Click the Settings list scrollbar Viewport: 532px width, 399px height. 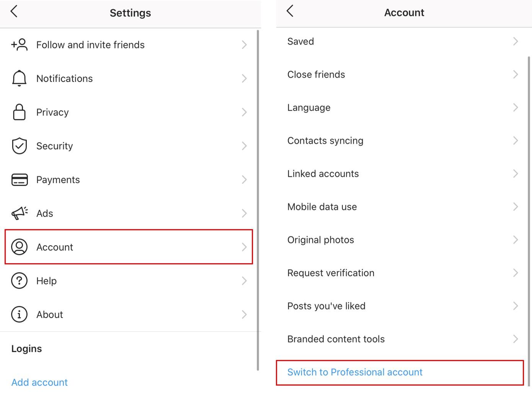258,199
